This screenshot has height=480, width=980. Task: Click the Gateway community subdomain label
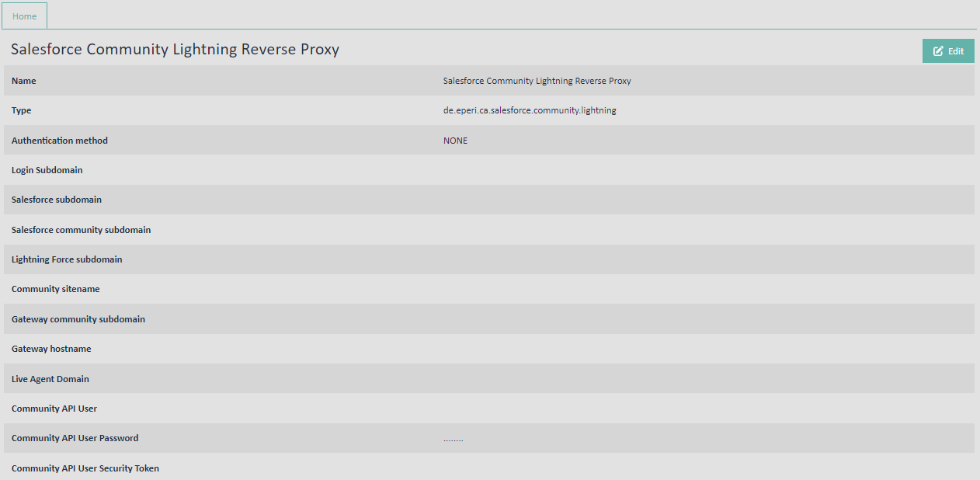pyautogui.click(x=78, y=319)
